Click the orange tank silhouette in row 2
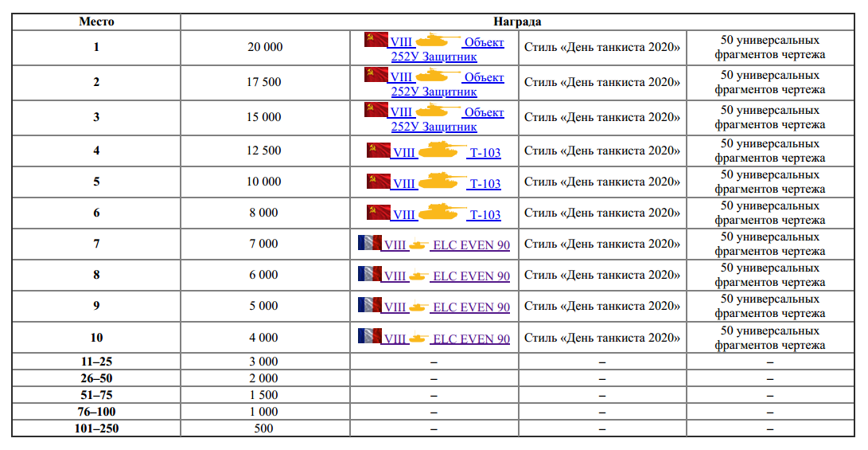The height and width of the screenshot is (450, 868). tap(438, 75)
